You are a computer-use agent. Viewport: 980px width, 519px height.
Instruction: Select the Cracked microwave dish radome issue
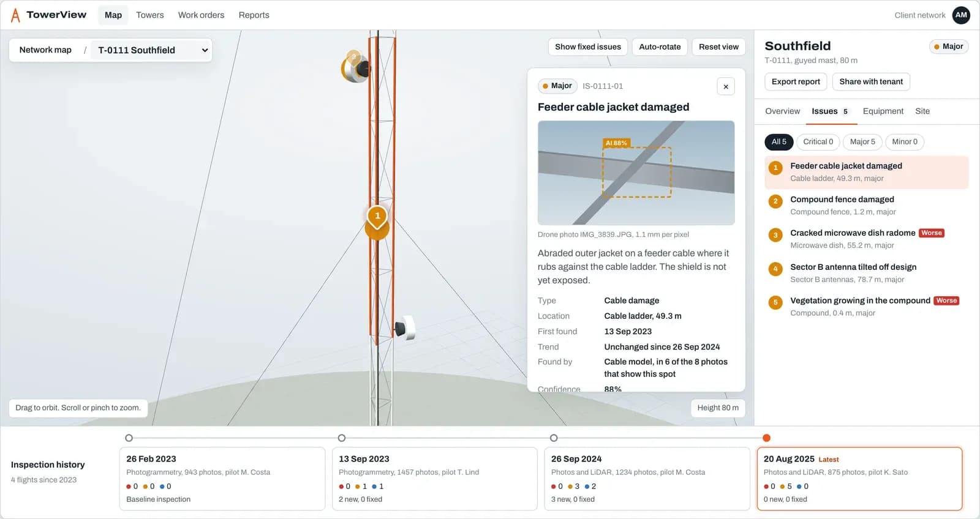point(867,239)
